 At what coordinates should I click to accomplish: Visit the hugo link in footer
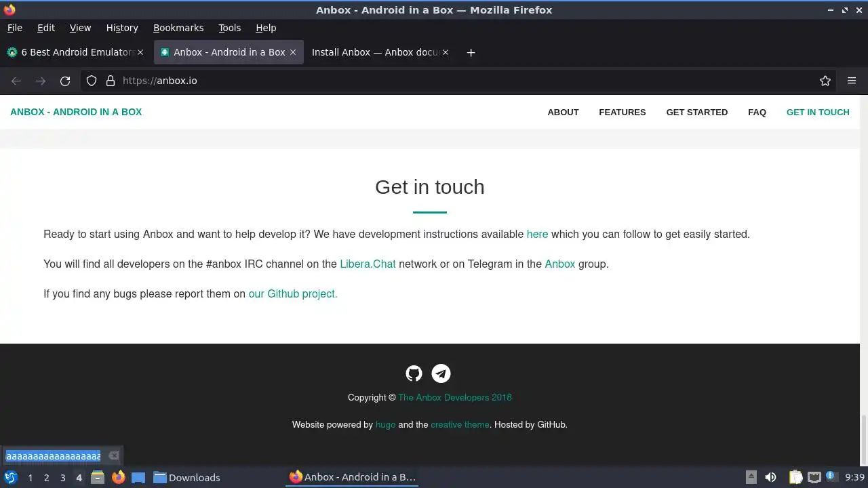click(x=385, y=425)
